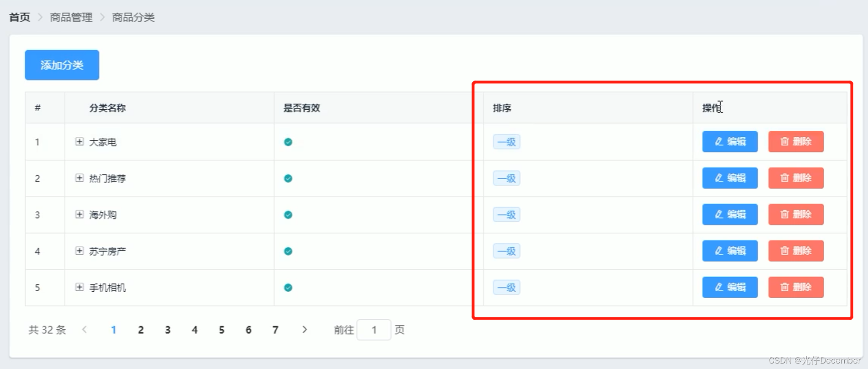868x369 pixels.
Task: Click 一级 tag in 苏宁房产 row
Action: coord(507,251)
